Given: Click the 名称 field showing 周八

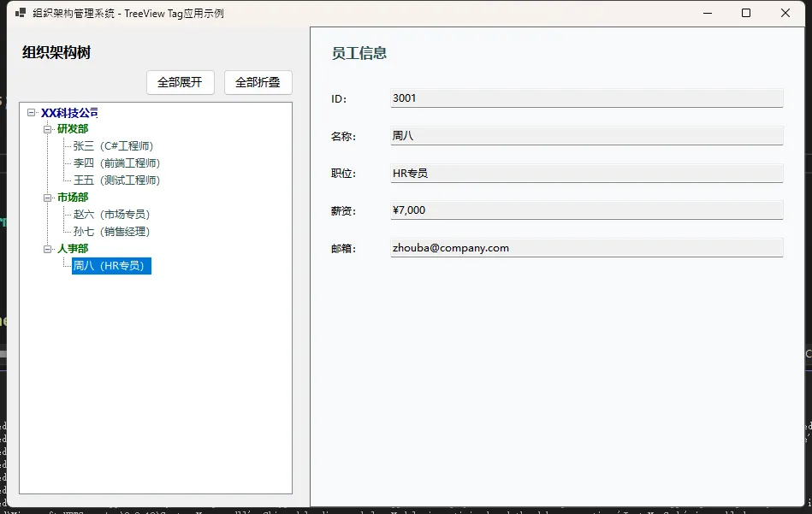Looking at the screenshot, I should point(586,135).
